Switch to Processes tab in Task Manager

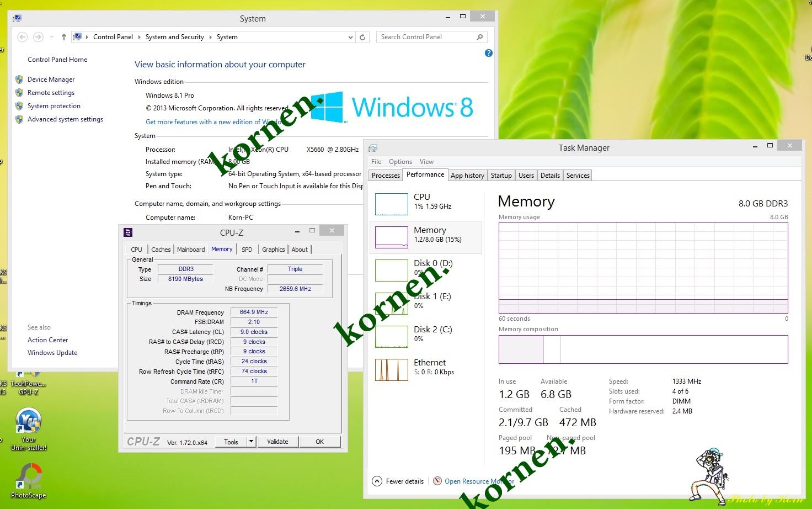(386, 176)
